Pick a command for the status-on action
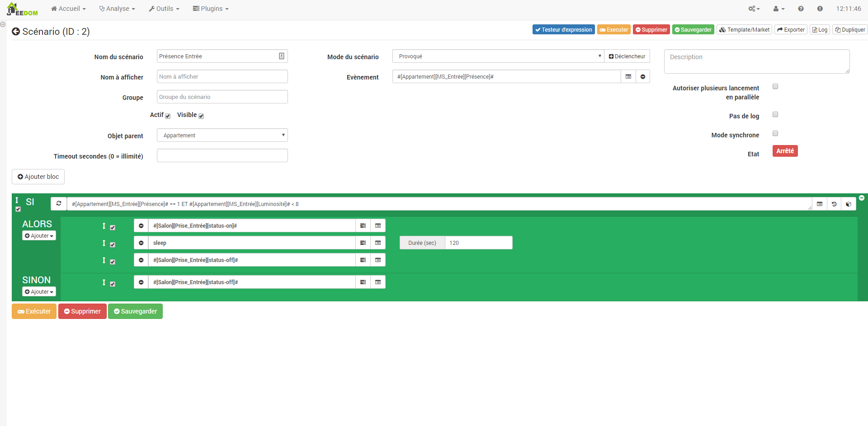The width and height of the screenshot is (868, 426). (378, 226)
